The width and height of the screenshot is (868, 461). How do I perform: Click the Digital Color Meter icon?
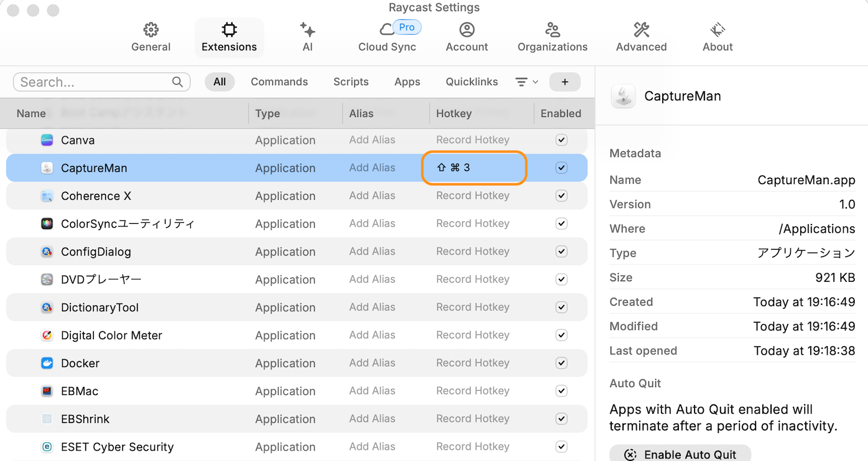[47, 335]
